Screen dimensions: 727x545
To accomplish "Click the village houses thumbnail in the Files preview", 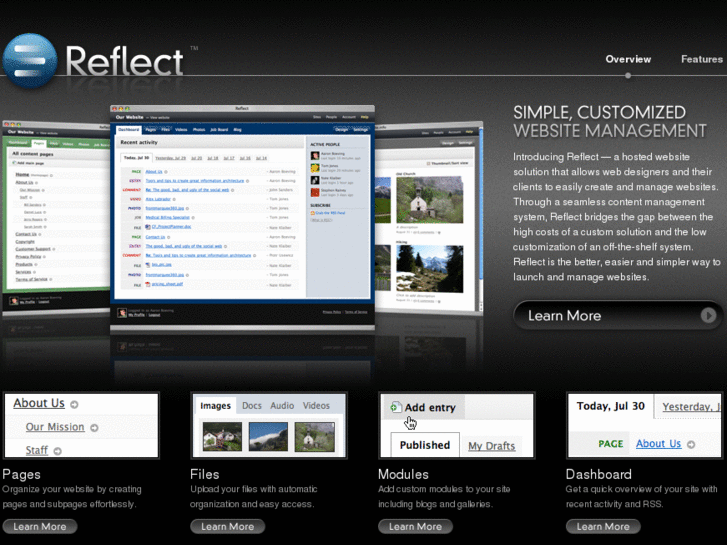I will [x=223, y=436].
